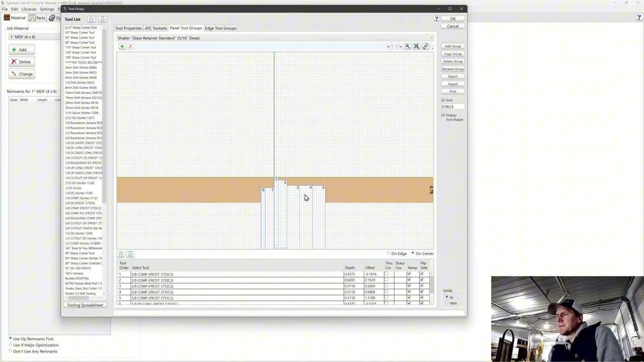This screenshot has height=362, width=644.
Task: Move tool order row up arrow
Action: pyautogui.click(x=121, y=254)
